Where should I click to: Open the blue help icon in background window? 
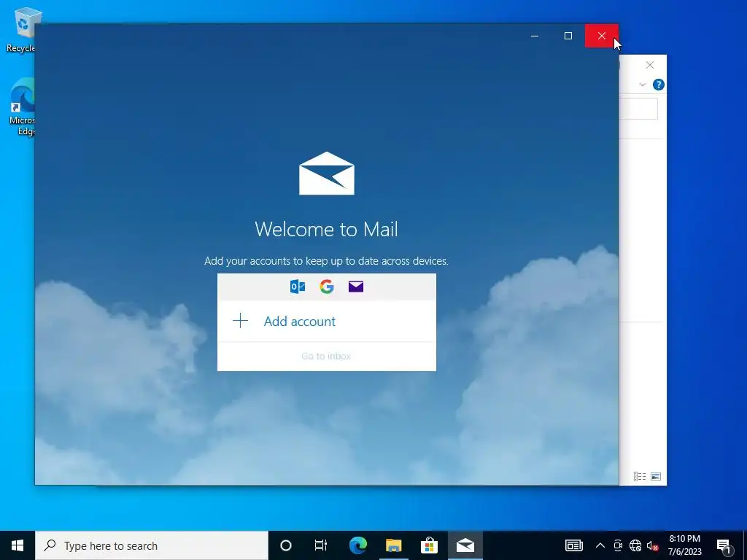[659, 85]
